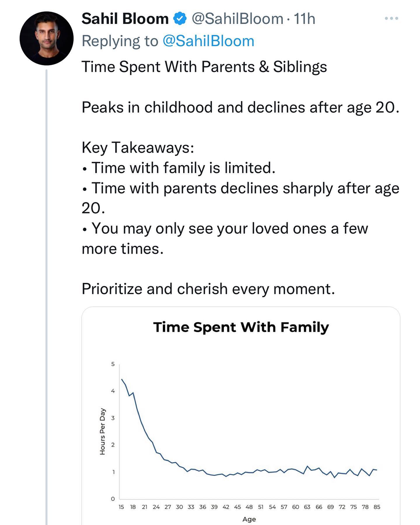Open the tweet via the "11h" timestamp

pyautogui.click(x=304, y=19)
